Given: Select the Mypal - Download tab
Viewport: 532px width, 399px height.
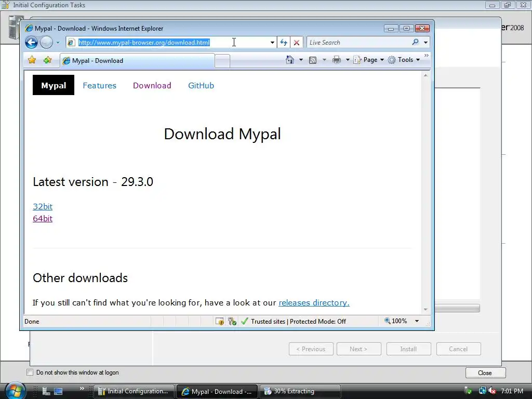Looking at the screenshot, I should [x=137, y=61].
